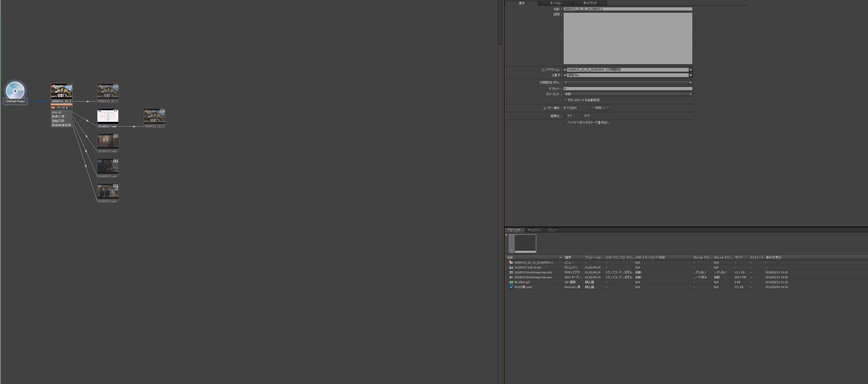Viewport: 868px width, 384px height.
Task: Click the End Action pick whip icon
Action: point(565,70)
